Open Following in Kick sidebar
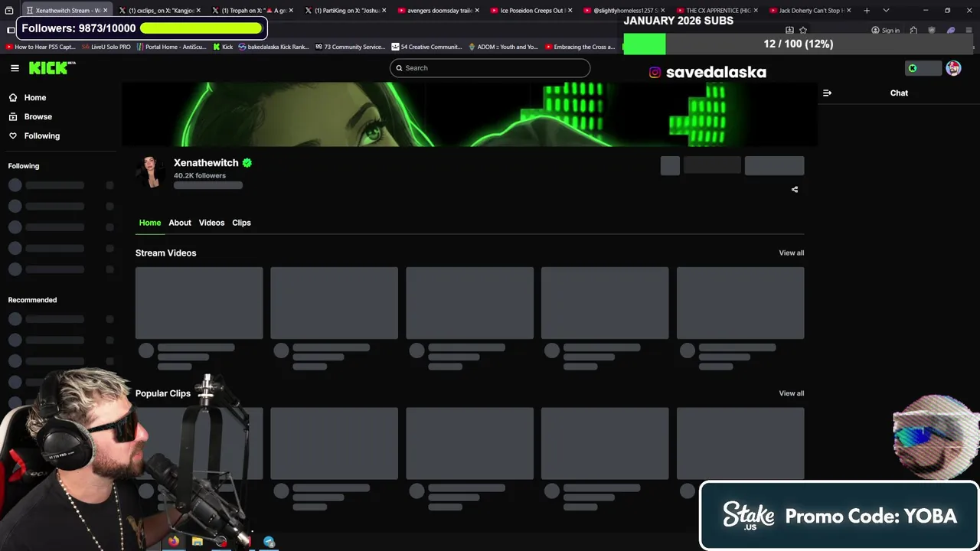 coord(34,136)
